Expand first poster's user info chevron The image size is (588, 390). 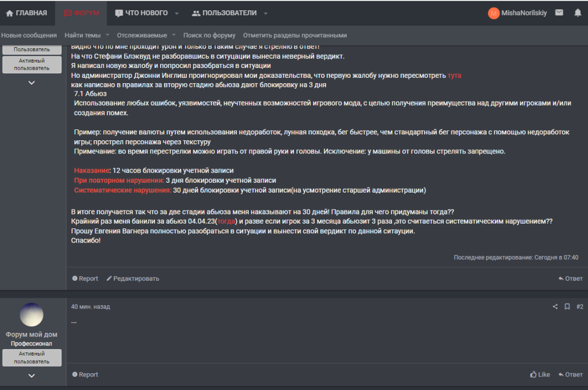pos(32,83)
